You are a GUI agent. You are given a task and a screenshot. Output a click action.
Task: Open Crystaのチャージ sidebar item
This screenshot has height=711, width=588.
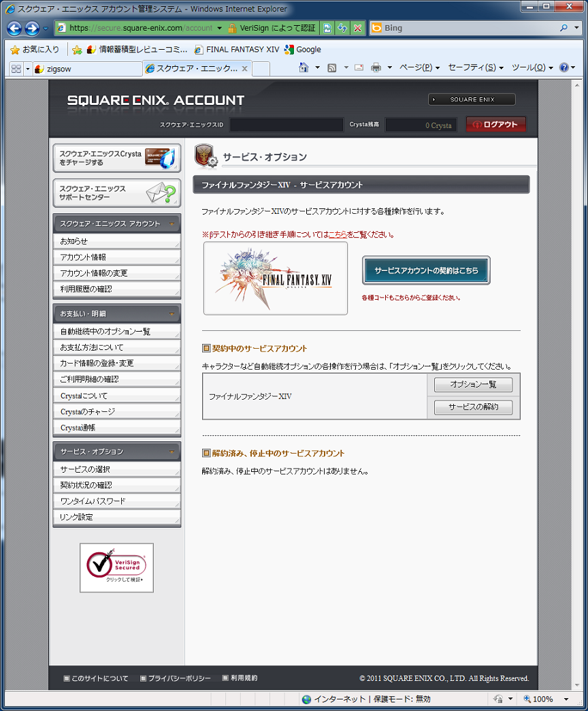pyautogui.click(x=117, y=412)
